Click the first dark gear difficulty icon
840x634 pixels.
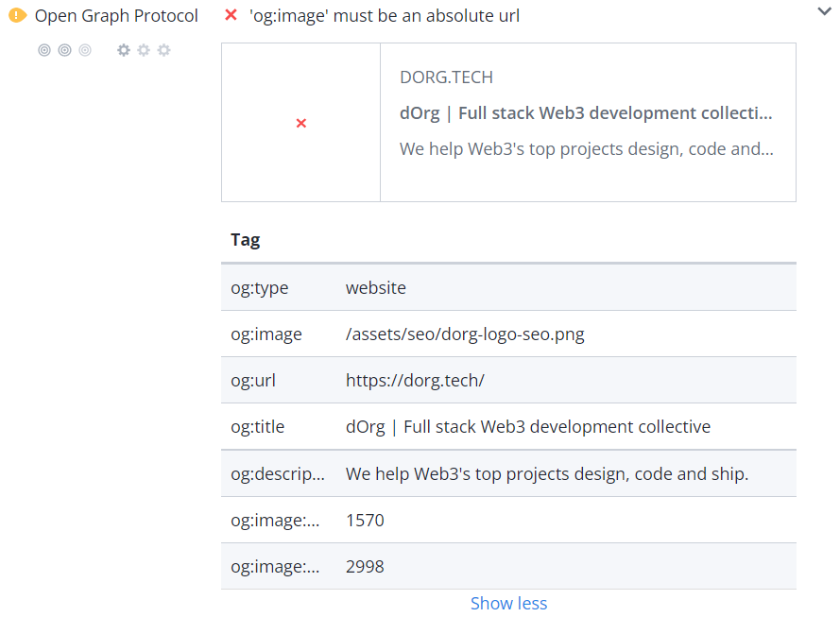point(123,50)
